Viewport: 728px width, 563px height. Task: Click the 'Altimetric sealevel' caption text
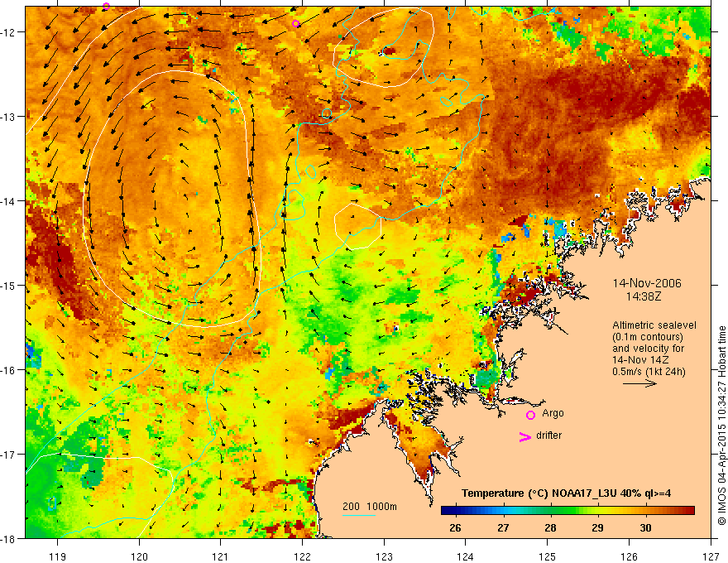tap(654, 325)
